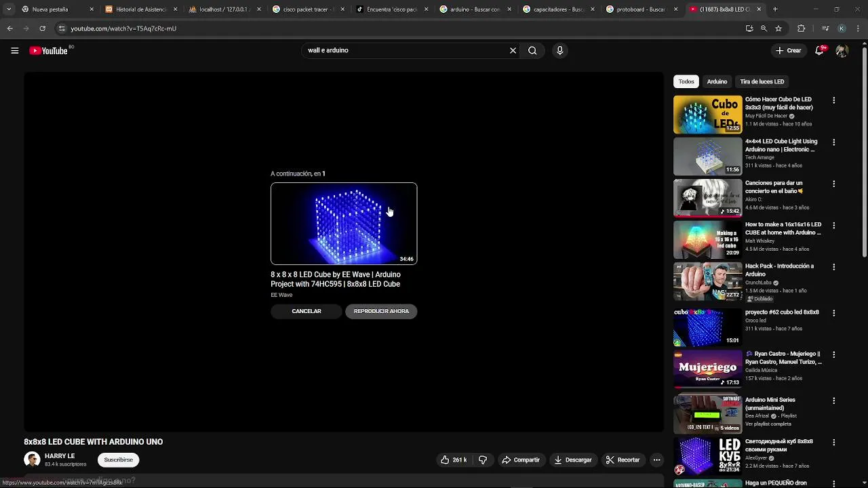Click the Recortar clip button
The width and height of the screenshot is (868, 488).
click(623, 460)
